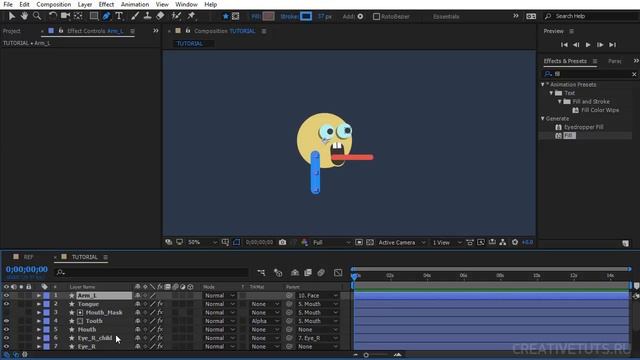The width and height of the screenshot is (640, 360).
Task: Click the Reset Exposure icon in viewer
Action: tap(515, 242)
